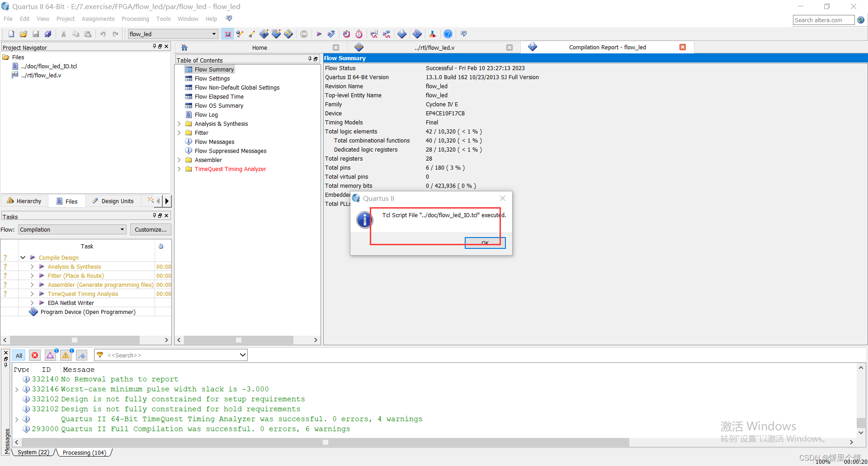The width and height of the screenshot is (868, 466).
Task: Open Flow Elapsed Time report
Action: (219, 96)
